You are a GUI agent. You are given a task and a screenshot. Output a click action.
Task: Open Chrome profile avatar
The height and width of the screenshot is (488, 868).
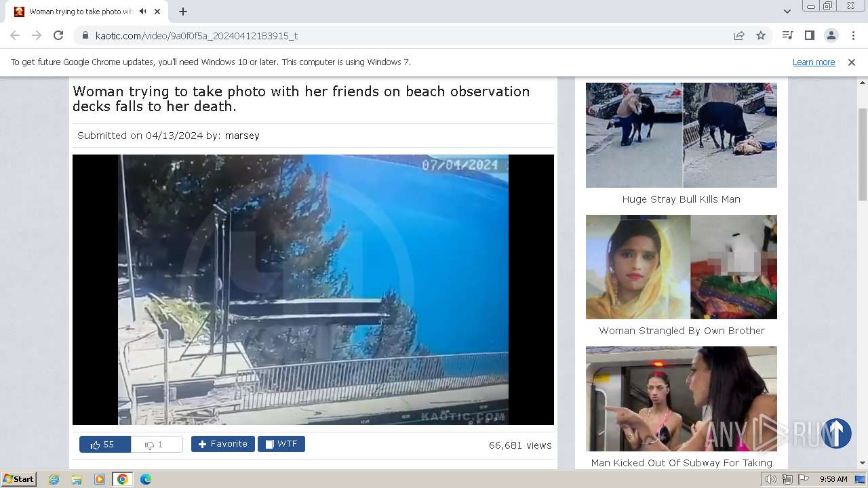point(831,35)
